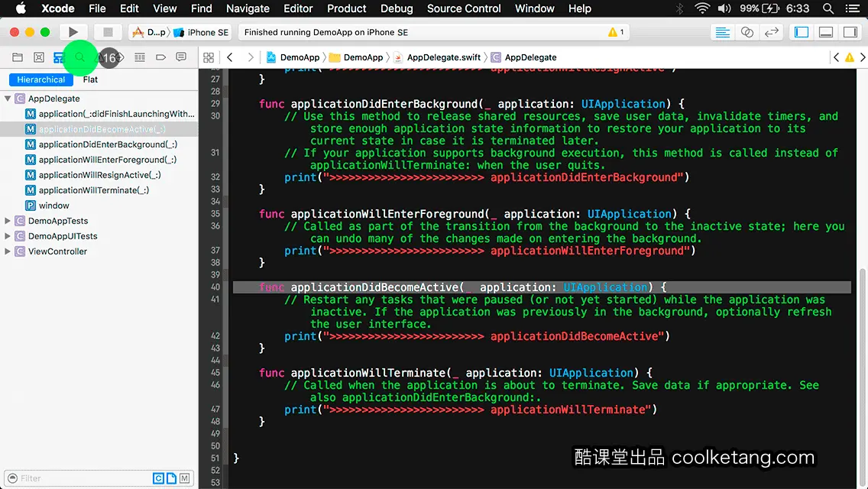
Task: Click line number 40 gutter
Action: (215, 287)
